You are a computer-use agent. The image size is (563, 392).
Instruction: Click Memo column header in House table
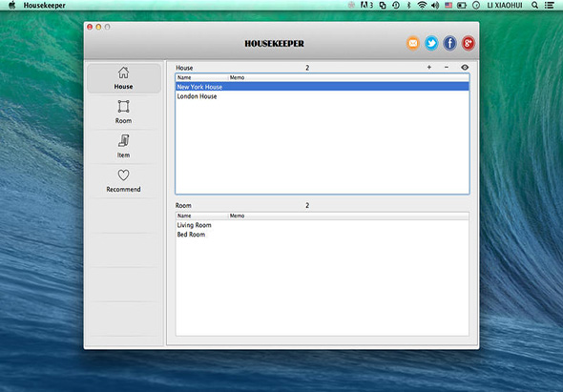point(348,77)
